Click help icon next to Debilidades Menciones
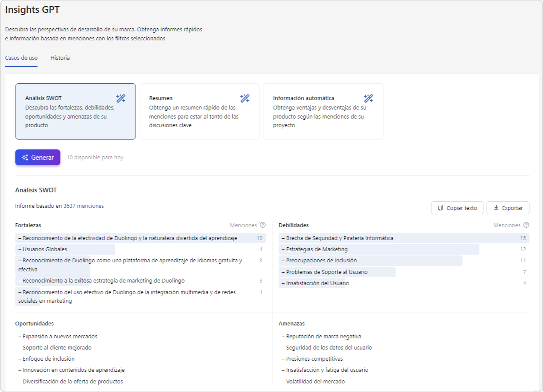Viewport: 543px width, 392px height. pyautogui.click(x=526, y=225)
